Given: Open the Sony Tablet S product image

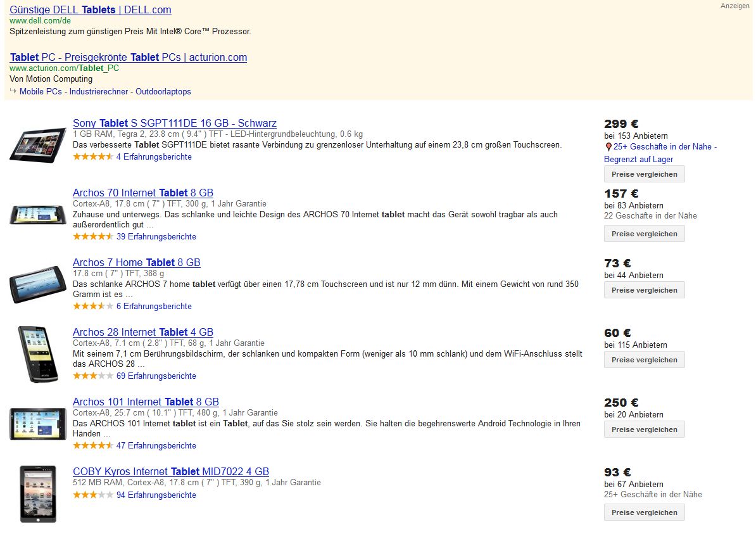Looking at the screenshot, I should coord(37,145).
